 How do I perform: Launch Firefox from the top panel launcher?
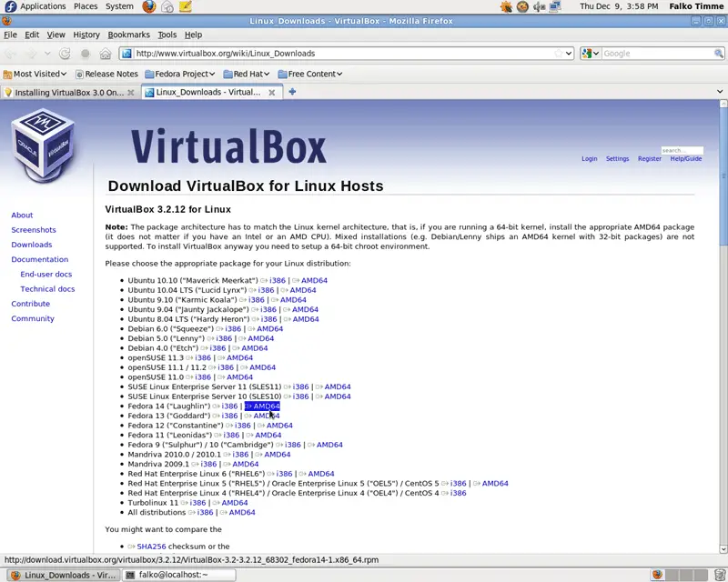pyautogui.click(x=149, y=6)
